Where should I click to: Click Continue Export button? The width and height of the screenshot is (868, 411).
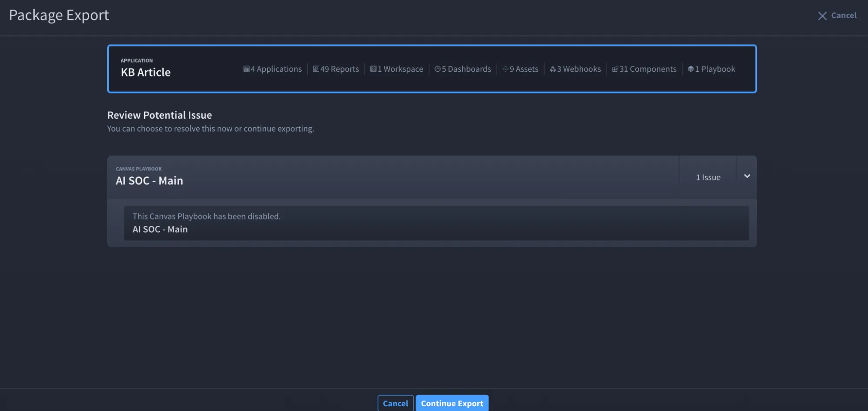tap(452, 403)
